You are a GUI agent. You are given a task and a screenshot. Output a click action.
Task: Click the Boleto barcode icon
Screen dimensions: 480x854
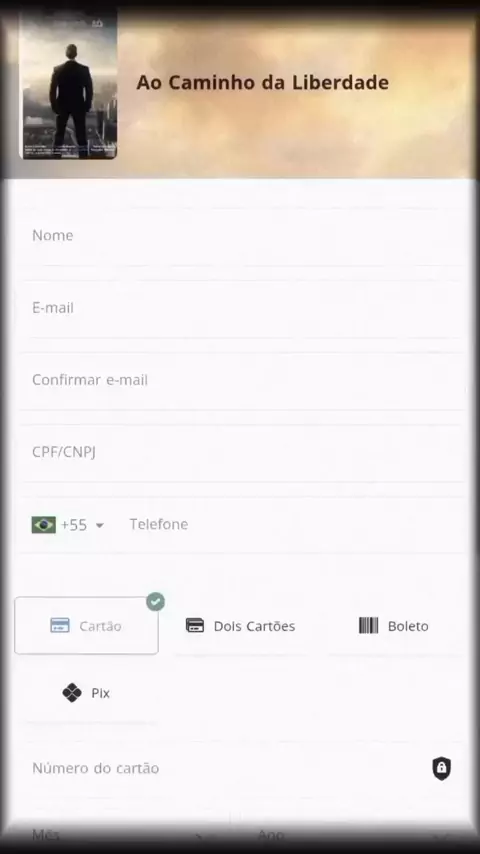click(x=368, y=626)
